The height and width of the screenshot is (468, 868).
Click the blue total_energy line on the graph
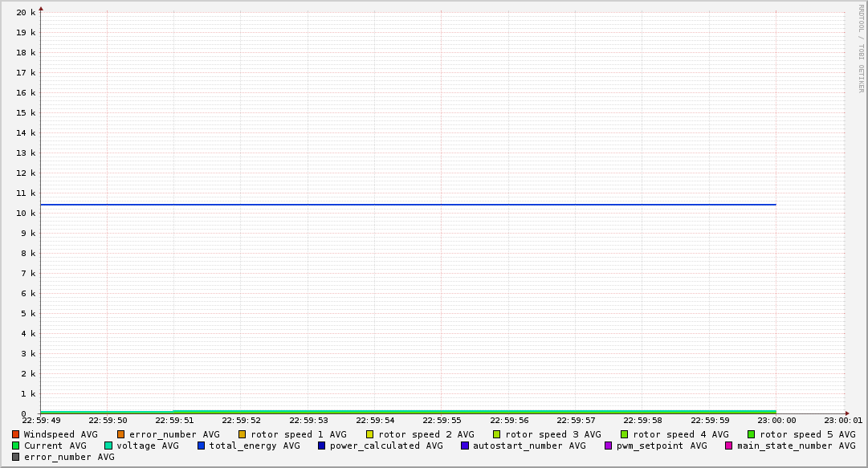(x=401, y=205)
